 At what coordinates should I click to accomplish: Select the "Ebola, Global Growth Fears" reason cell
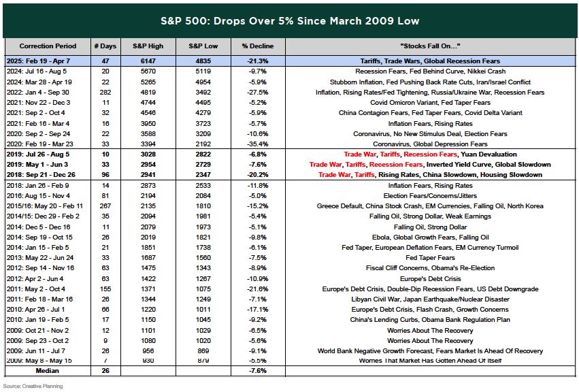point(430,237)
